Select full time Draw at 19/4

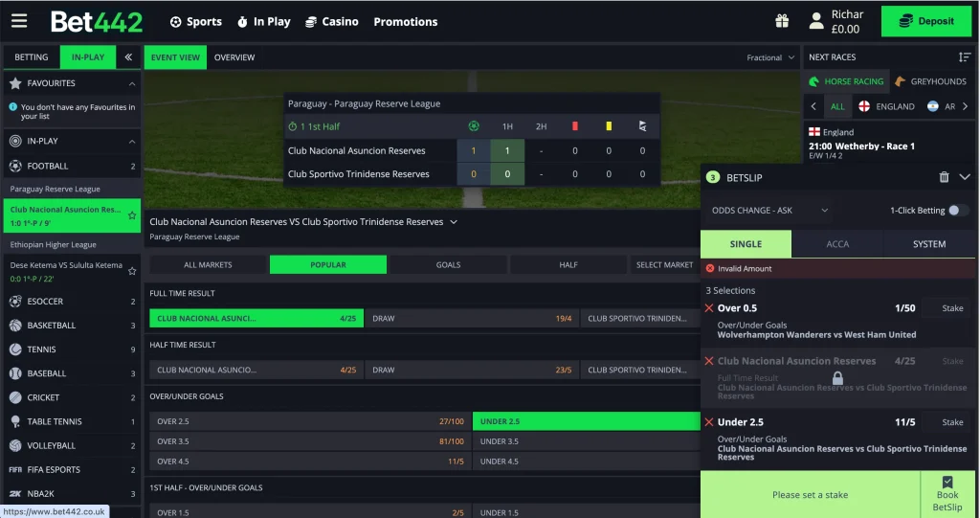pyautogui.click(x=472, y=319)
